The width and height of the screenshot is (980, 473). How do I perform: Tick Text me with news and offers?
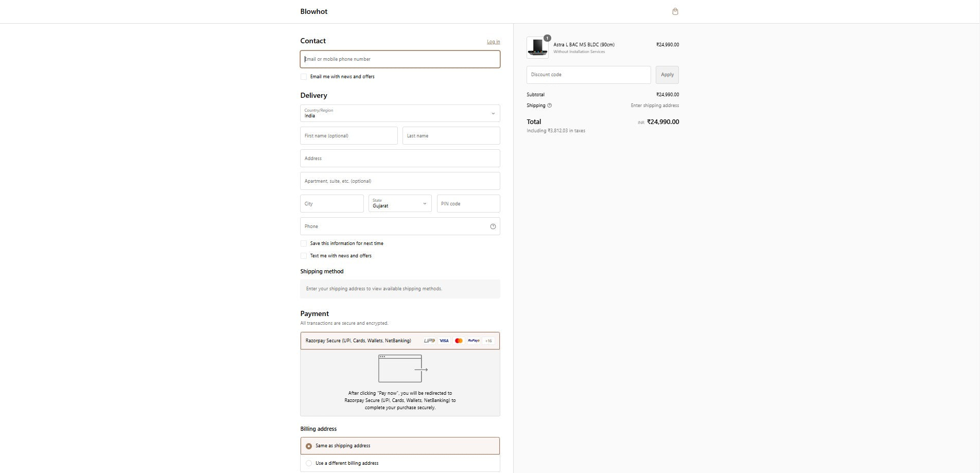tap(304, 256)
